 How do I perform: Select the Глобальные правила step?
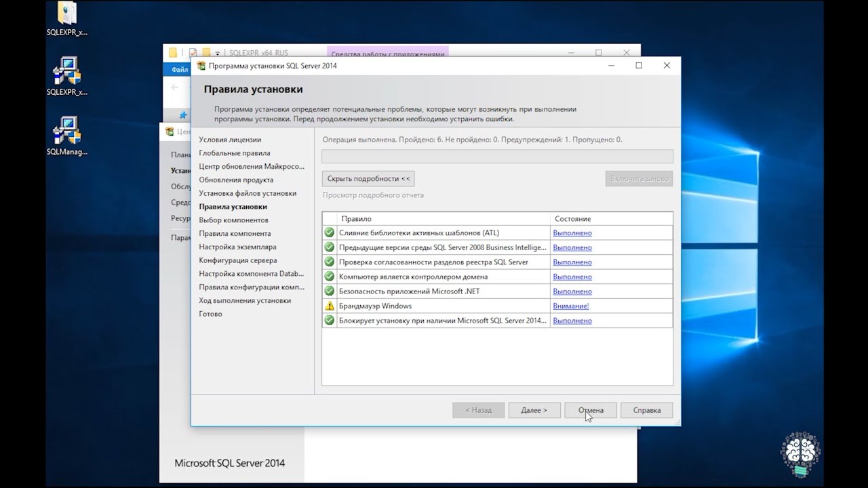coord(235,153)
